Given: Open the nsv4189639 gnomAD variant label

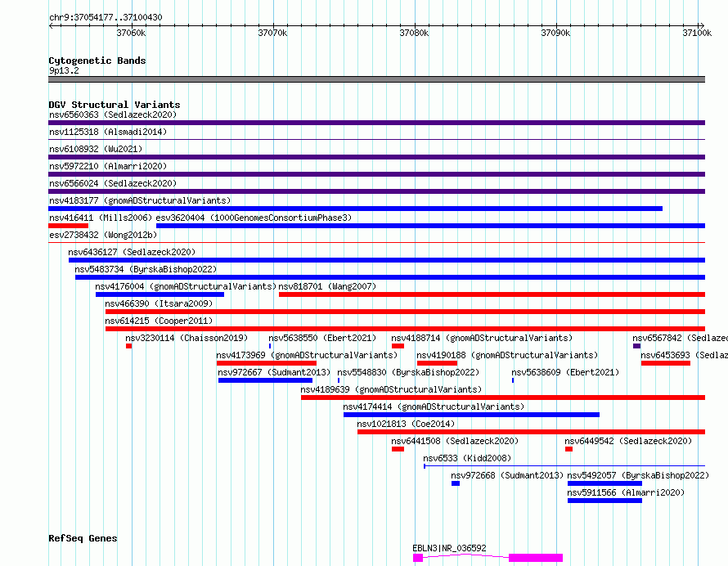Looking at the screenshot, I should click(x=391, y=389).
